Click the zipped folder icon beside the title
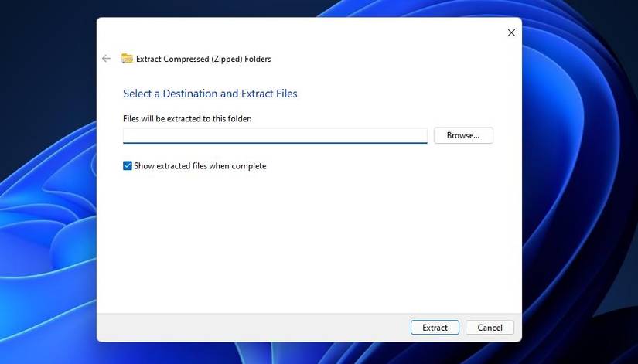 tap(127, 59)
